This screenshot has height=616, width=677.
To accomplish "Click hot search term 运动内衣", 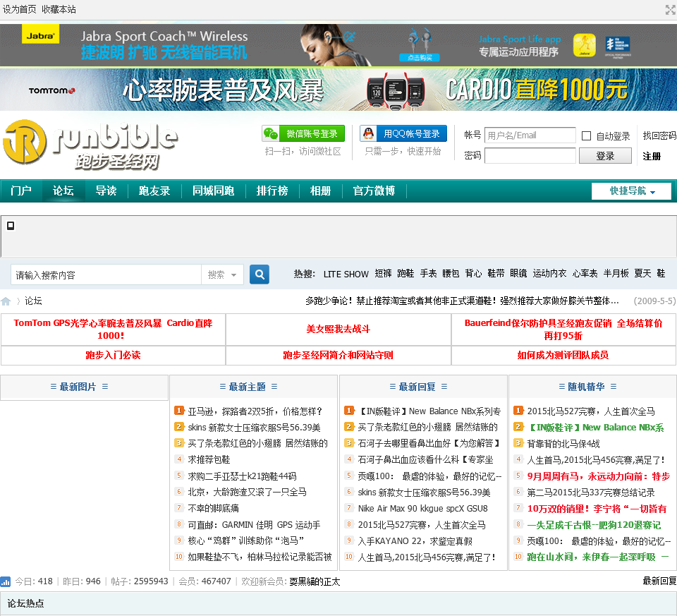I will tap(549, 274).
